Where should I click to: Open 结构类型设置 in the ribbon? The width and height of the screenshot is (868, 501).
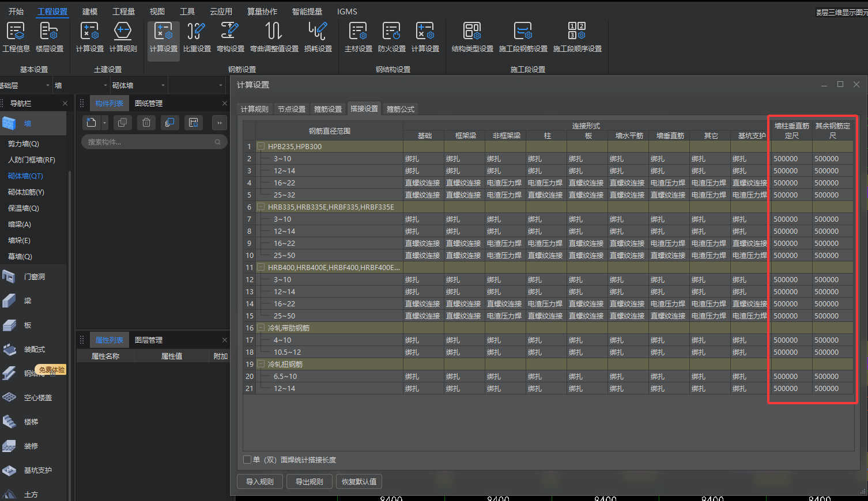tap(473, 37)
